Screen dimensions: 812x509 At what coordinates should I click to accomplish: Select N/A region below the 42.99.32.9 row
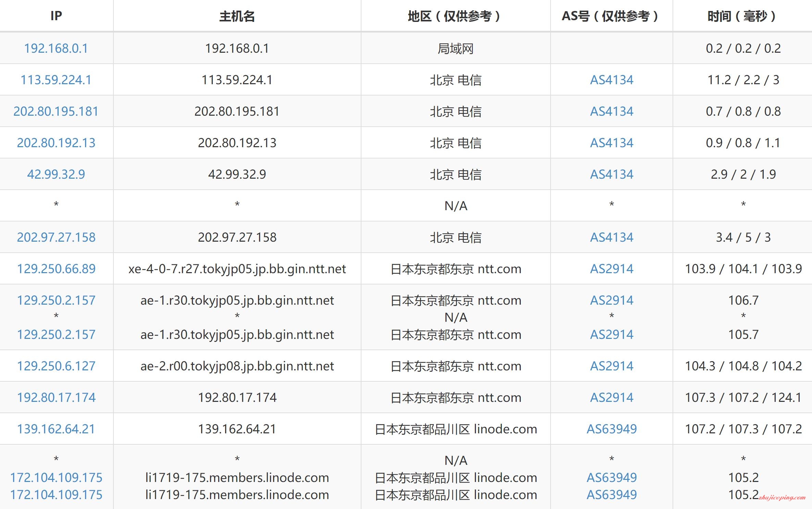point(456,206)
